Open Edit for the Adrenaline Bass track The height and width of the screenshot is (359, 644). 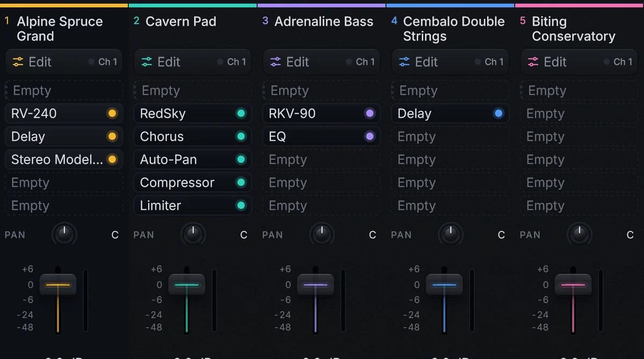tap(321, 62)
